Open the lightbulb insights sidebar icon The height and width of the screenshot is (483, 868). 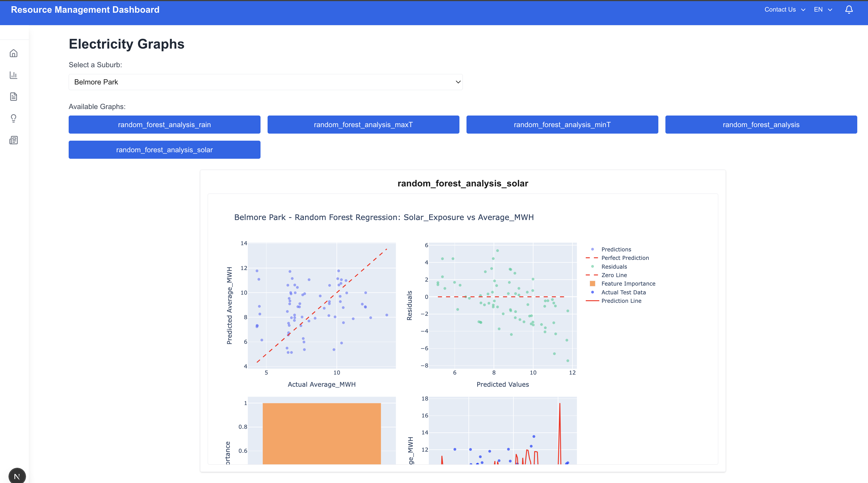tap(14, 118)
